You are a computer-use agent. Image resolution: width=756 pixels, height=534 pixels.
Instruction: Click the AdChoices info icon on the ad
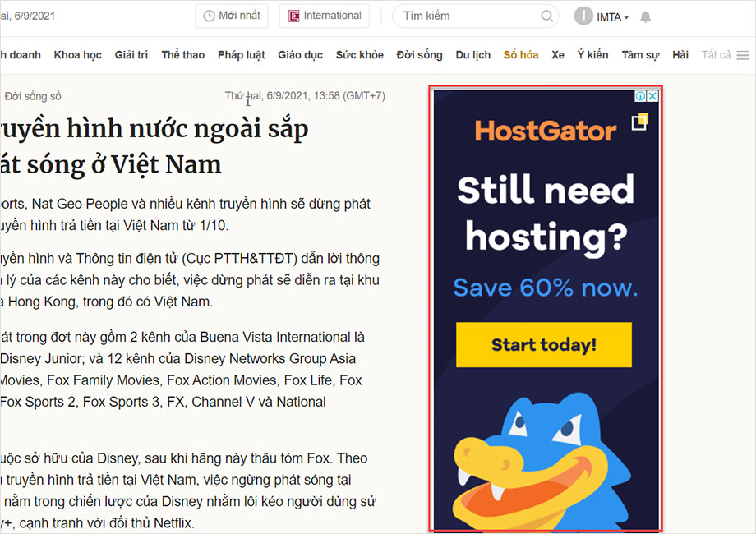640,96
